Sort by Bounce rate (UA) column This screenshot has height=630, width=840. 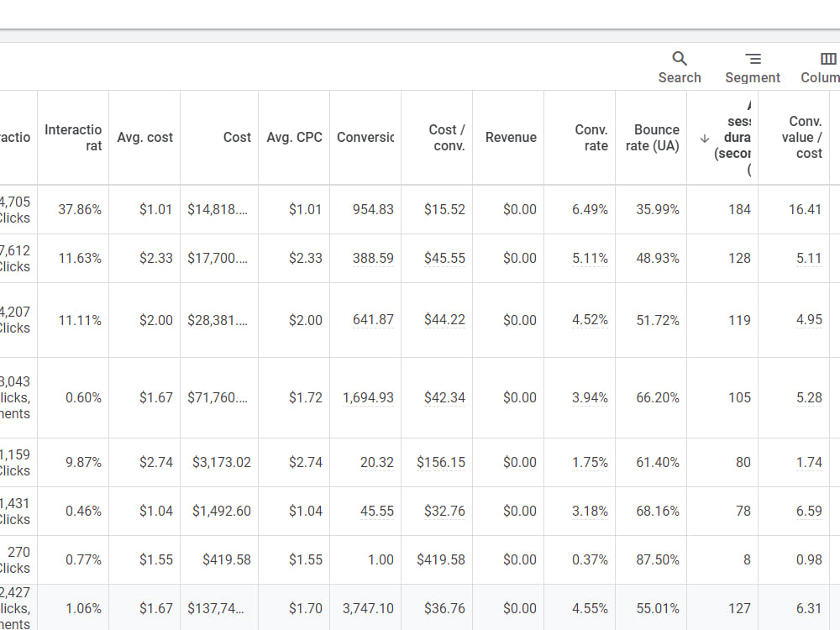click(x=652, y=138)
